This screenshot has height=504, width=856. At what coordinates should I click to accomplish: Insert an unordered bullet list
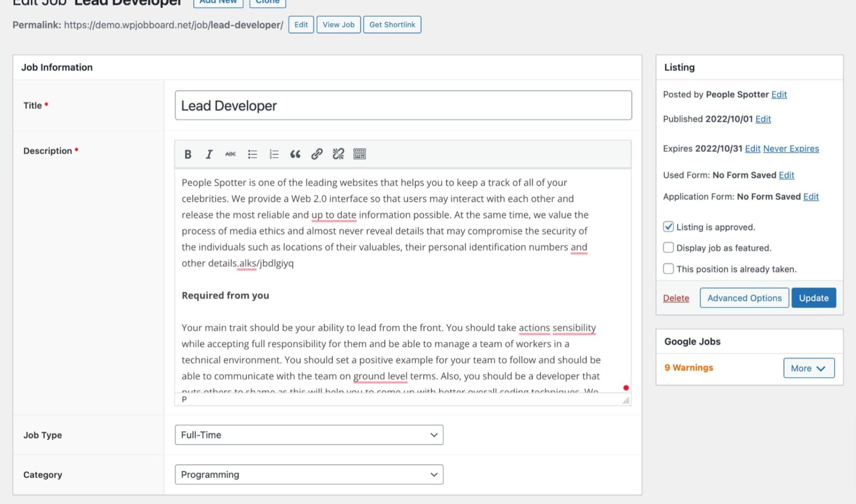pos(252,154)
